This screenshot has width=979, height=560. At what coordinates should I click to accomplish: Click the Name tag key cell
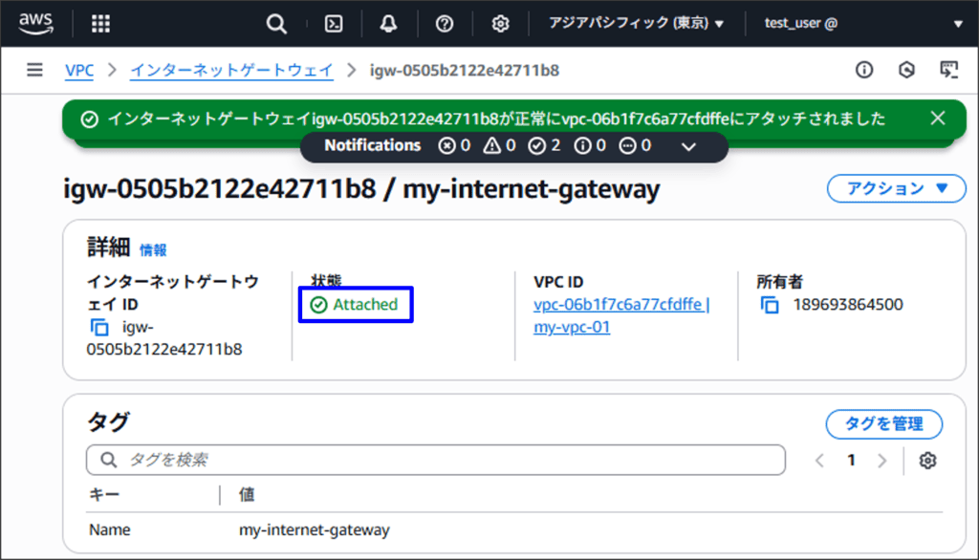(x=110, y=530)
